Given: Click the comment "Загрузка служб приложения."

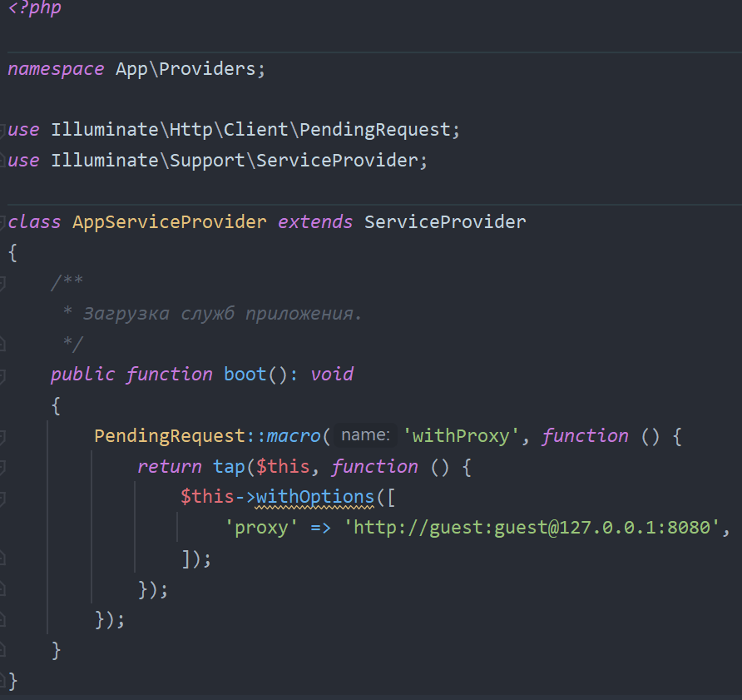Looking at the screenshot, I should (222, 314).
